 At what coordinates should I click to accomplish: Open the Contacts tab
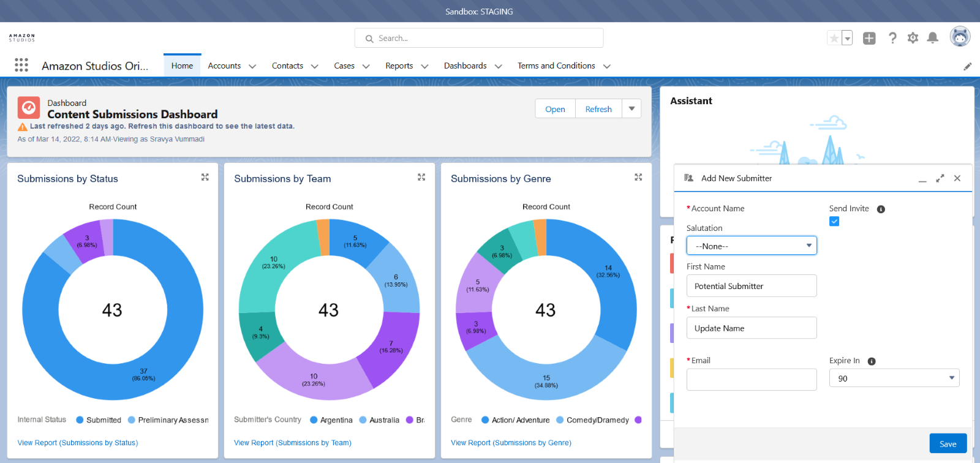point(287,66)
